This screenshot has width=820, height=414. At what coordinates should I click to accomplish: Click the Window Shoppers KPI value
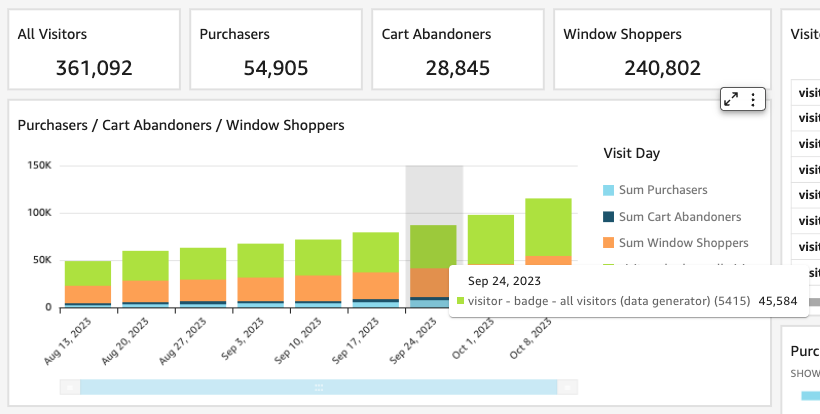pos(641,69)
